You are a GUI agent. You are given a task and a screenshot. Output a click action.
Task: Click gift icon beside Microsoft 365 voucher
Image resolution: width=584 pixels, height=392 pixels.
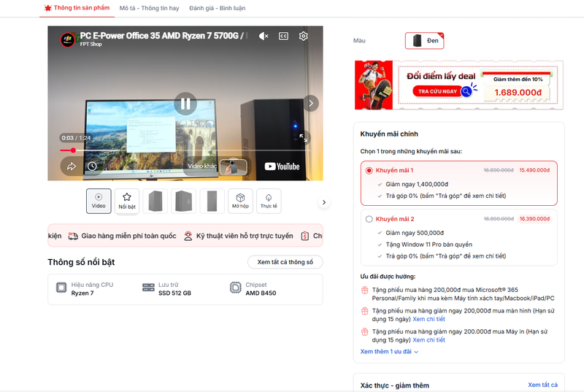364,290
